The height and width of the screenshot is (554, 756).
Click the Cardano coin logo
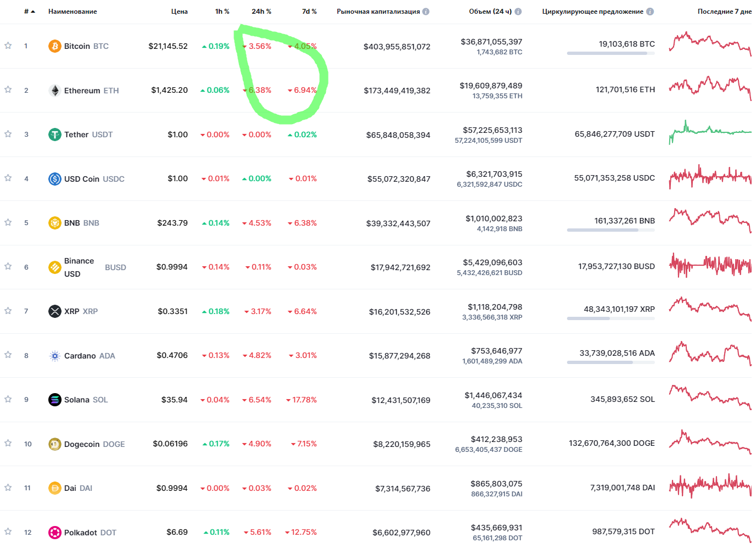[x=55, y=356]
